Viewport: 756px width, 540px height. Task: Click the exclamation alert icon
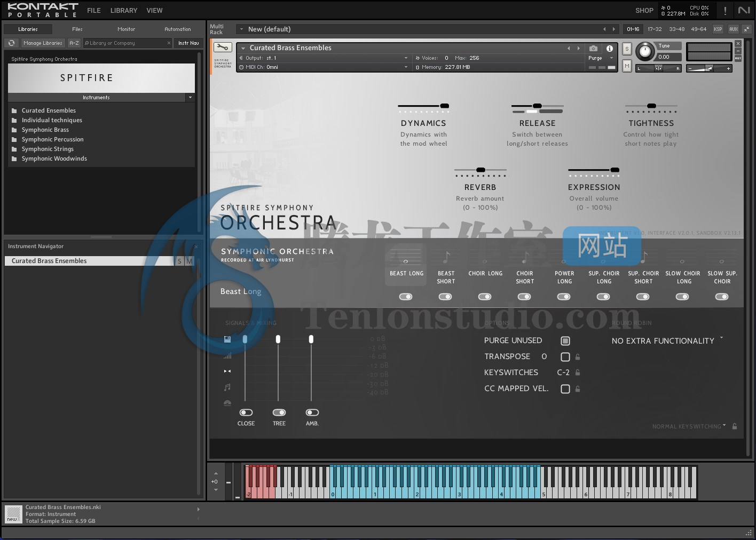(725, 10)
